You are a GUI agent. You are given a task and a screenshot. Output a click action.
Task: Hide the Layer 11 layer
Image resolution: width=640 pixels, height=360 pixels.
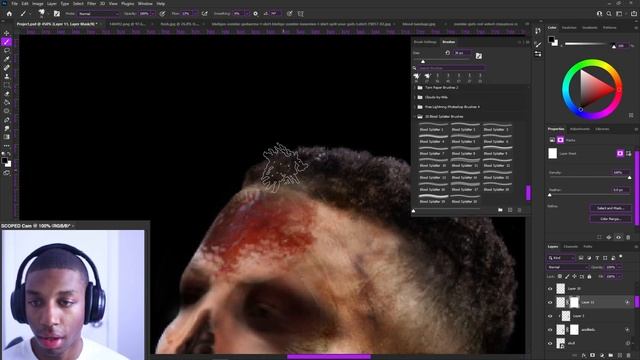click(x=550, y=302)
